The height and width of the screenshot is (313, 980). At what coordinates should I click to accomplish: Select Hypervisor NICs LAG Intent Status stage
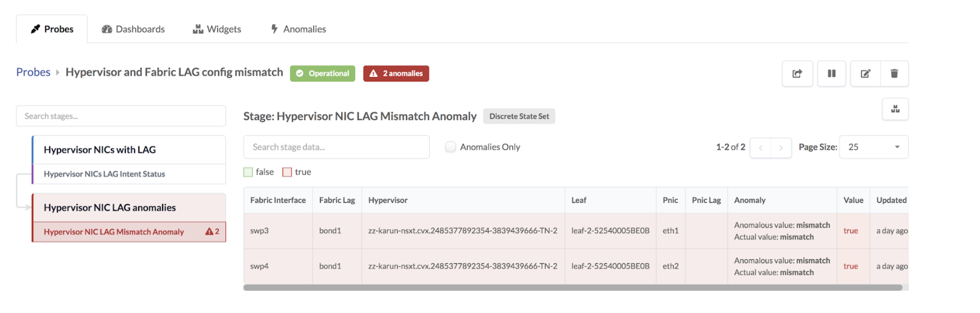(104, 174)
